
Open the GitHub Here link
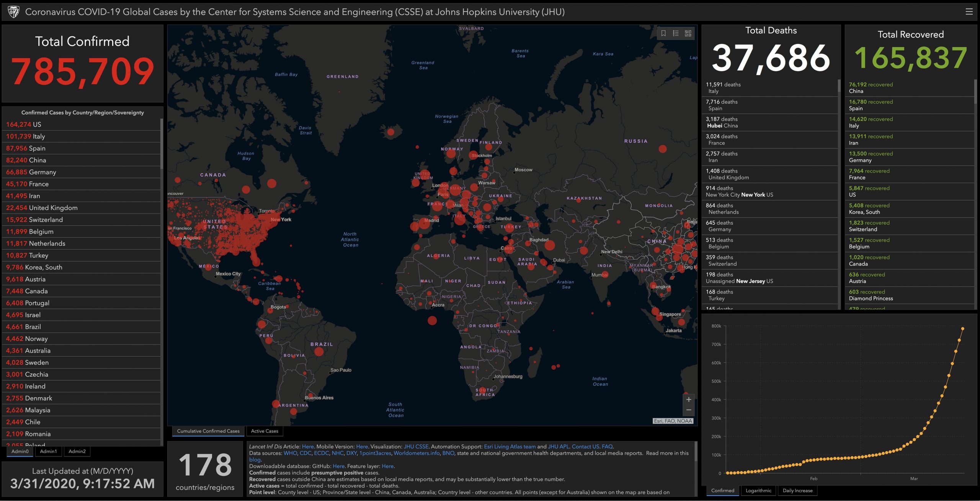click(x=338, y=466)
